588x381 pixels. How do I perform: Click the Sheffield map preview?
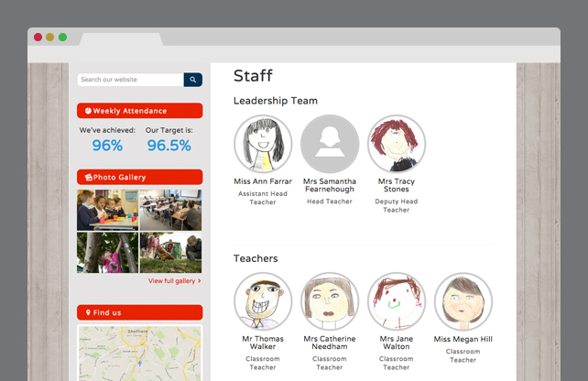tap(139, 353)
